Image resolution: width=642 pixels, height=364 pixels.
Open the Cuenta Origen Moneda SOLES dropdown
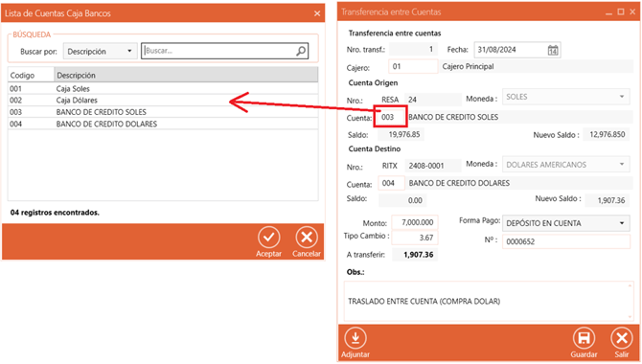(566, 97)
